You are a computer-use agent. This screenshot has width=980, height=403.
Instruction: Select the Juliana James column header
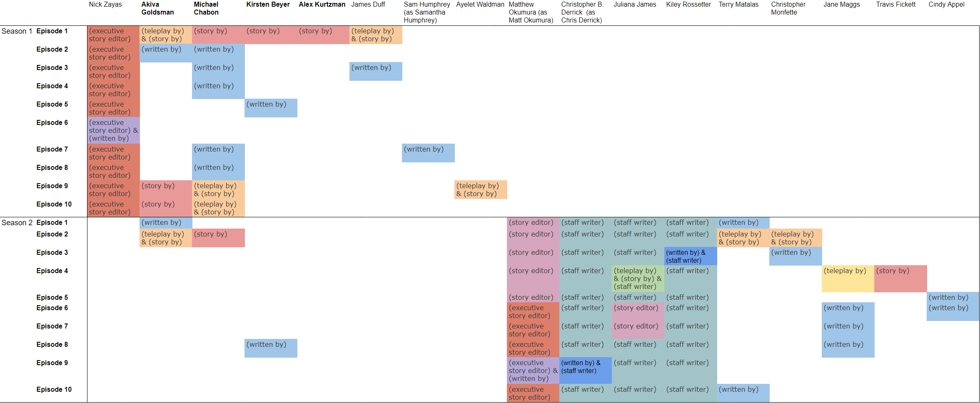point(635,5)
